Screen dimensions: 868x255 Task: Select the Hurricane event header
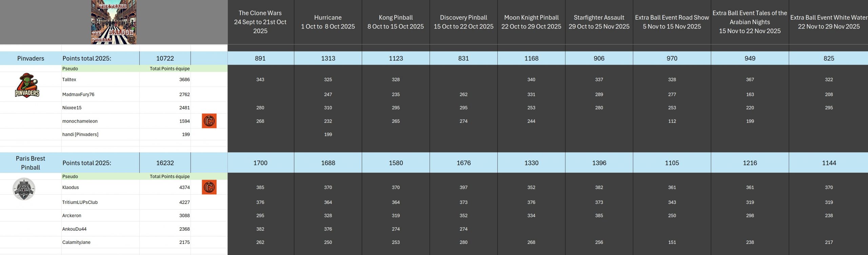328,22
